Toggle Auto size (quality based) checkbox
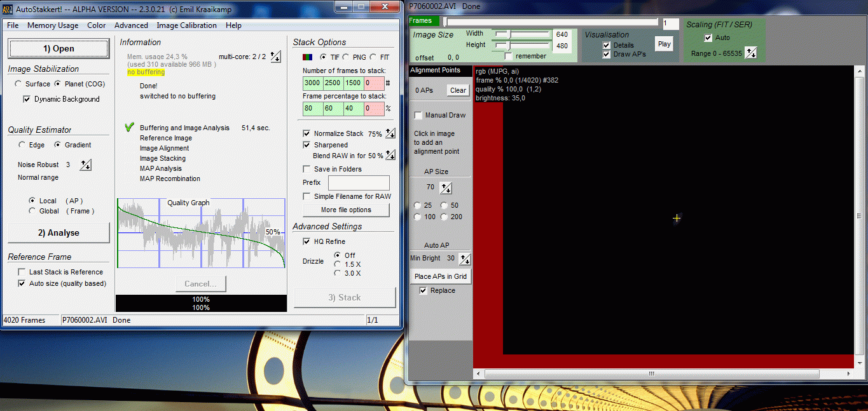This screenshot has height=411, width=868. [x=22, y=283]
